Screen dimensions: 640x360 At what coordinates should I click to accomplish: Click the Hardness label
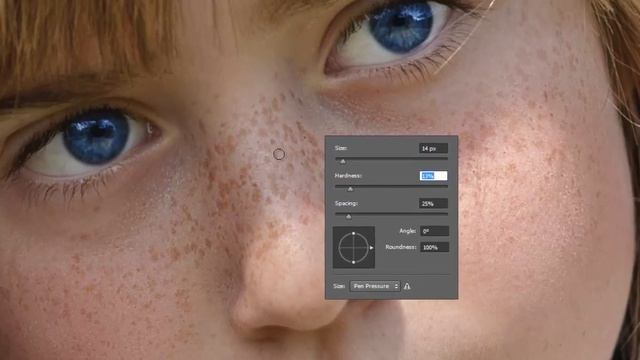tap(348, 176)
